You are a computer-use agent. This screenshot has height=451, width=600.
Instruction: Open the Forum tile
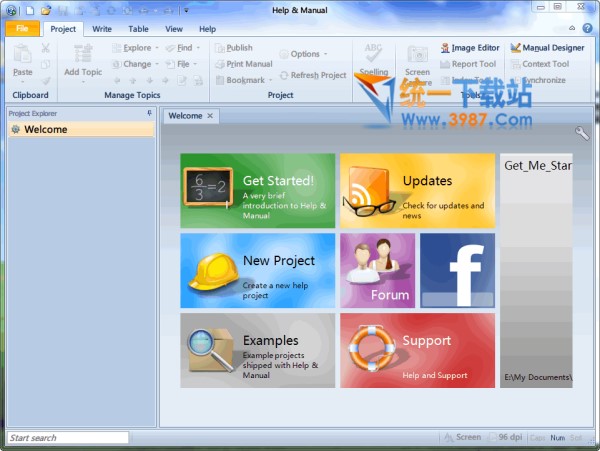coord(377,271)
